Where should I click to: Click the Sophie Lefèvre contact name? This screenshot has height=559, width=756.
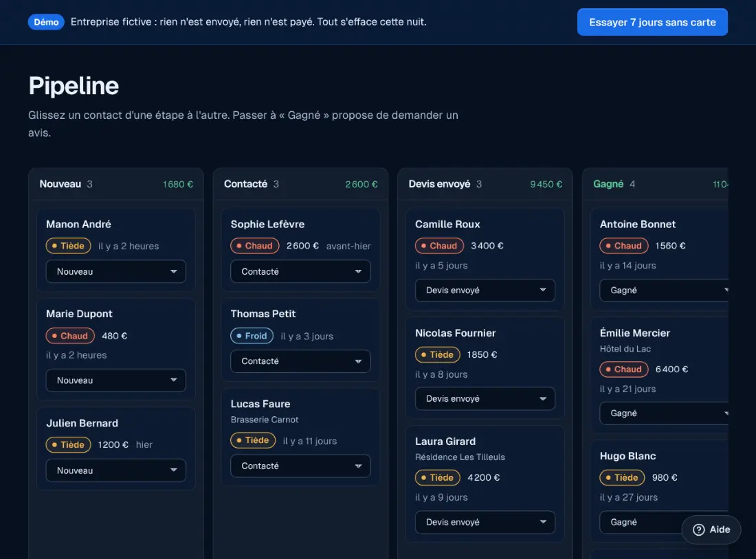[267, 224]
